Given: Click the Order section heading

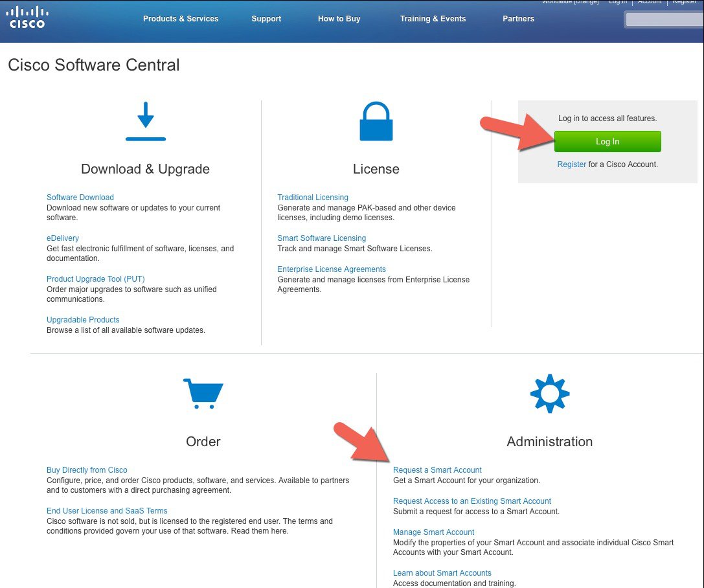Looking at the screenshot, I should click(203, 441).
